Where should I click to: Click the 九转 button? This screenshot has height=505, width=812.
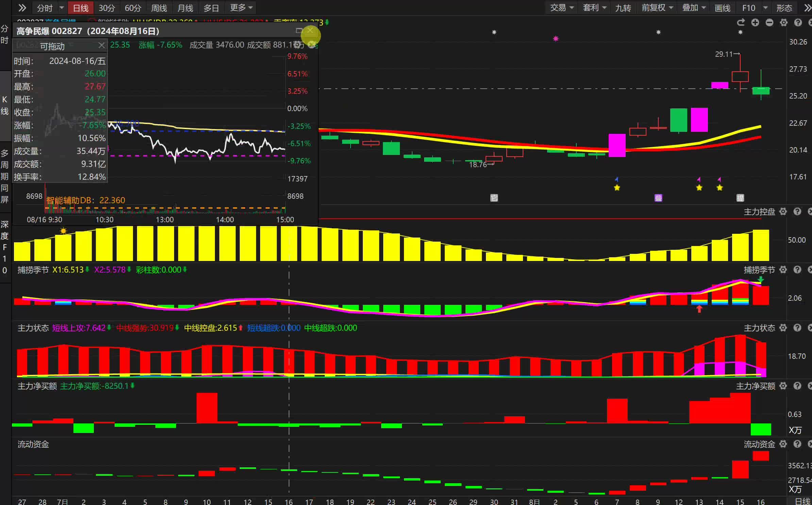[623, 8]
